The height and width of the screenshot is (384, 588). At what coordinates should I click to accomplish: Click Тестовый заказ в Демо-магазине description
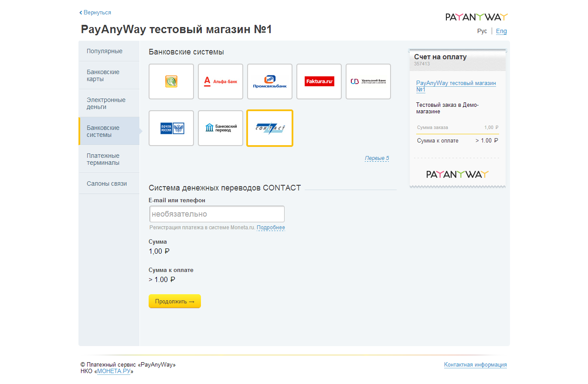point(447,108)
